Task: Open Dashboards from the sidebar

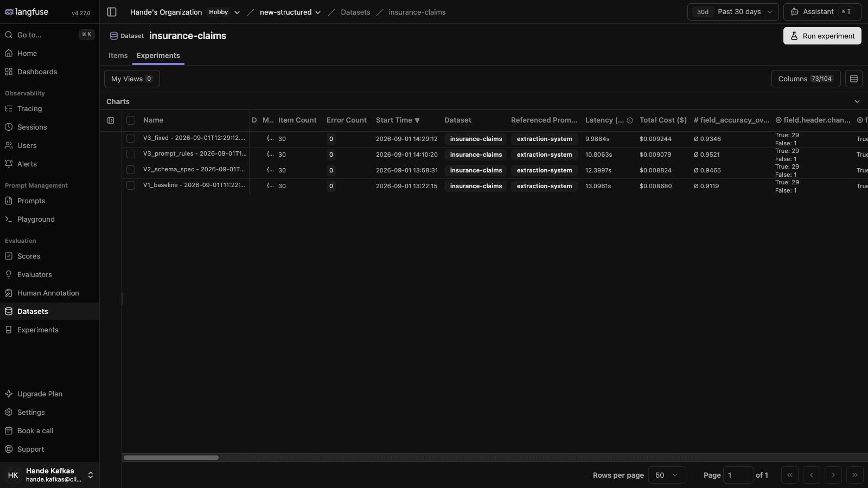Action: pos(49,72)
